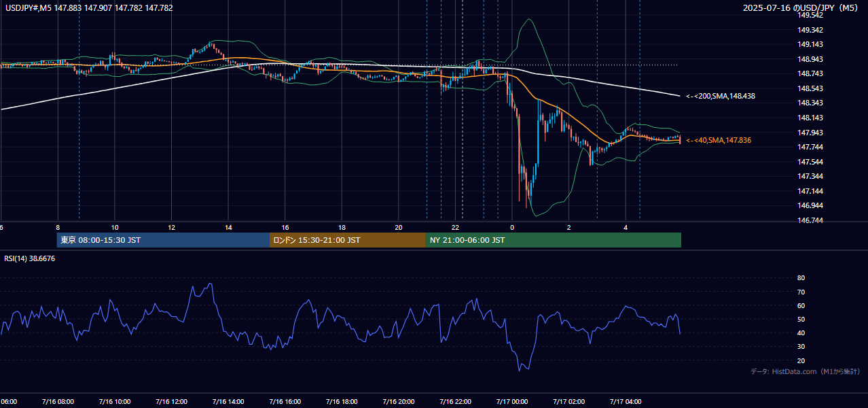Image resolution: width=868 pixels, height=408 pixels.
Task: Select the 7/16 22:00 date label
Action: (x=455, y=401)
